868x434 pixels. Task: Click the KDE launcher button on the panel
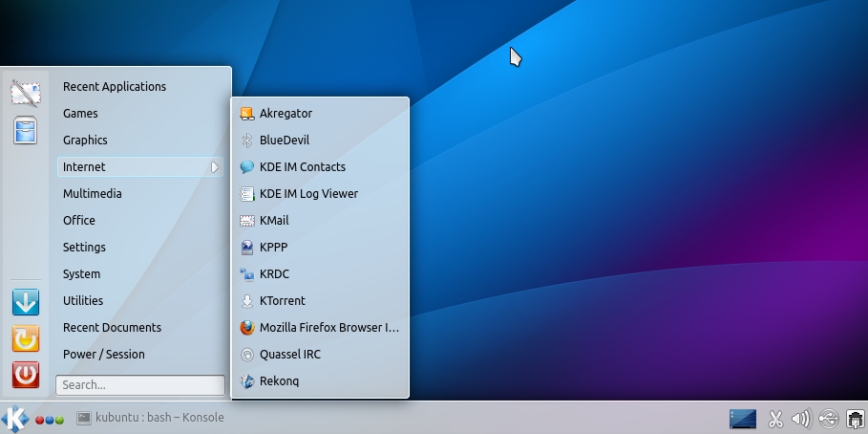pyautogui.click(x=15, y=419)
